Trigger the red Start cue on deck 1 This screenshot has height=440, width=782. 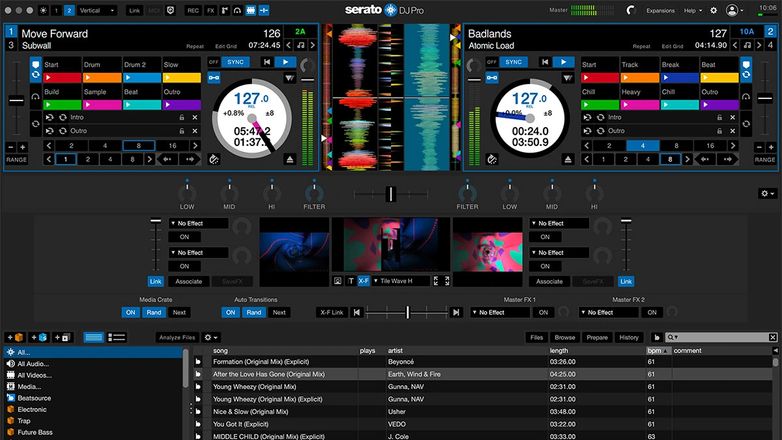coord(62,78)
